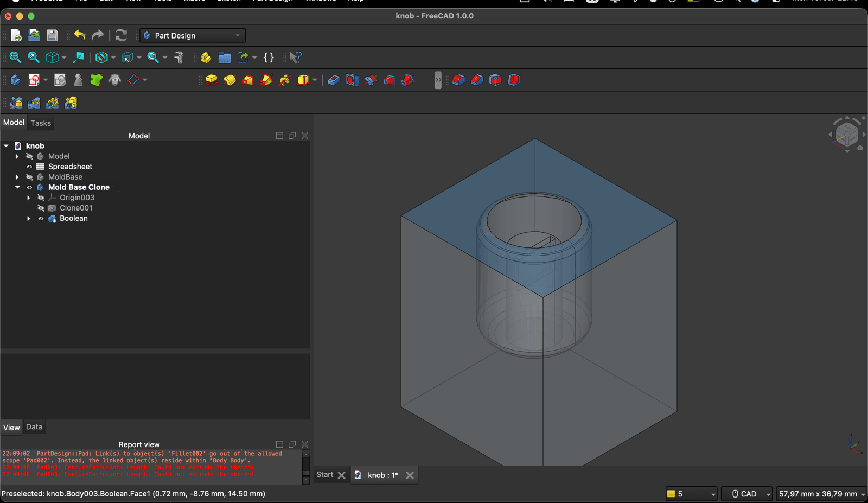
Task: Create a new group folder
Action: (225, 58)
